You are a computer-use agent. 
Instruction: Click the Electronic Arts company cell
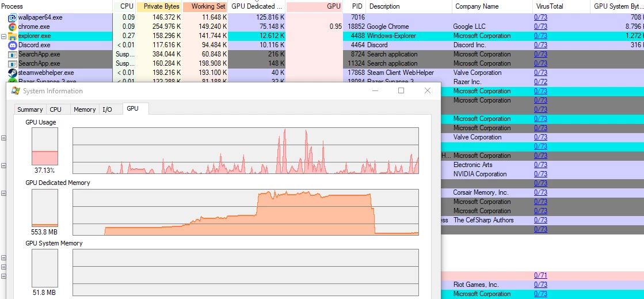(472, 165)
